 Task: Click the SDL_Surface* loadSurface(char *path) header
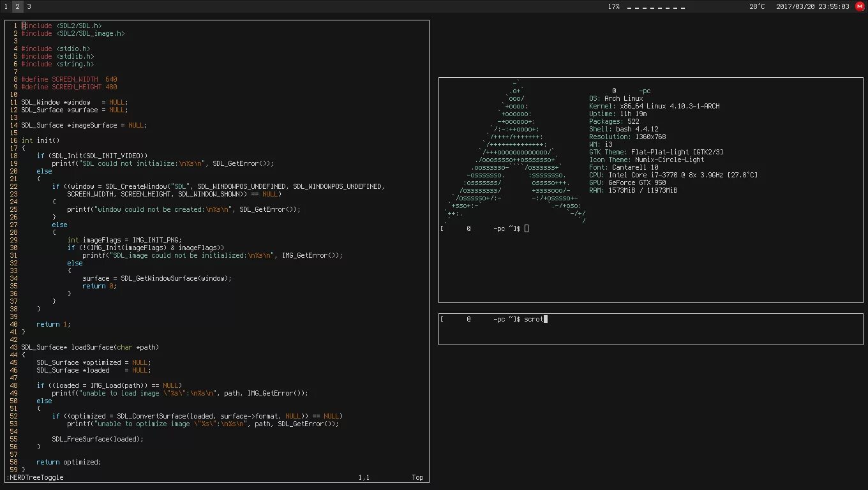[90, 347]
